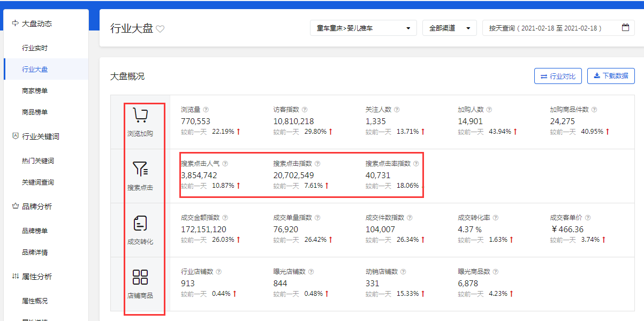The width and height of the screenshot is (644, 321).
Task: Click the 成交转化率 value 4.37 %
Action: pos(469,229)
